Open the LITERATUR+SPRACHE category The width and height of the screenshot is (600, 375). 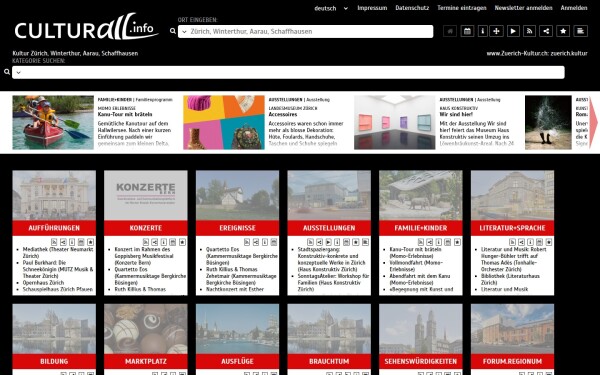click(512, 228)
